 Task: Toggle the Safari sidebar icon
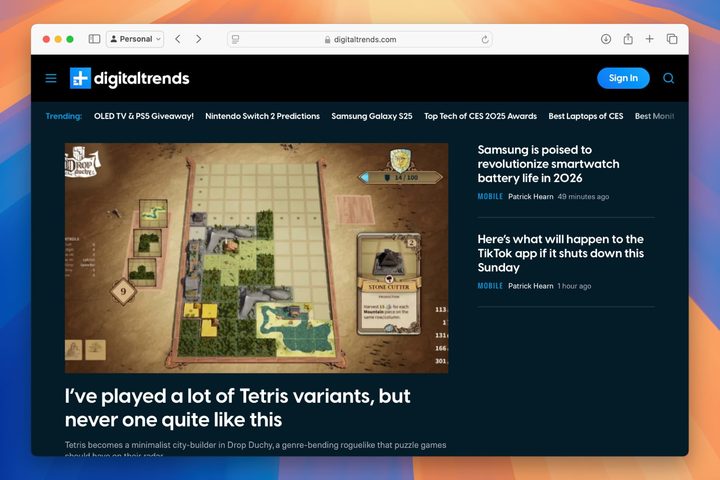[94, 39]
